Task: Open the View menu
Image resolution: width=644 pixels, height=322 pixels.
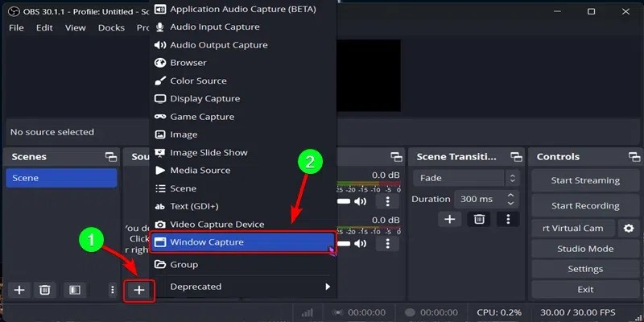Action: click(x=76, y=28)
